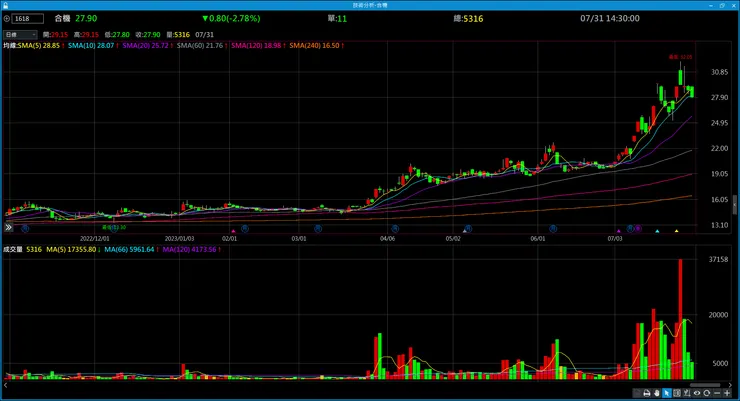
Task: Click the vertical scale handle at right edge
Action: pos(734,205)
